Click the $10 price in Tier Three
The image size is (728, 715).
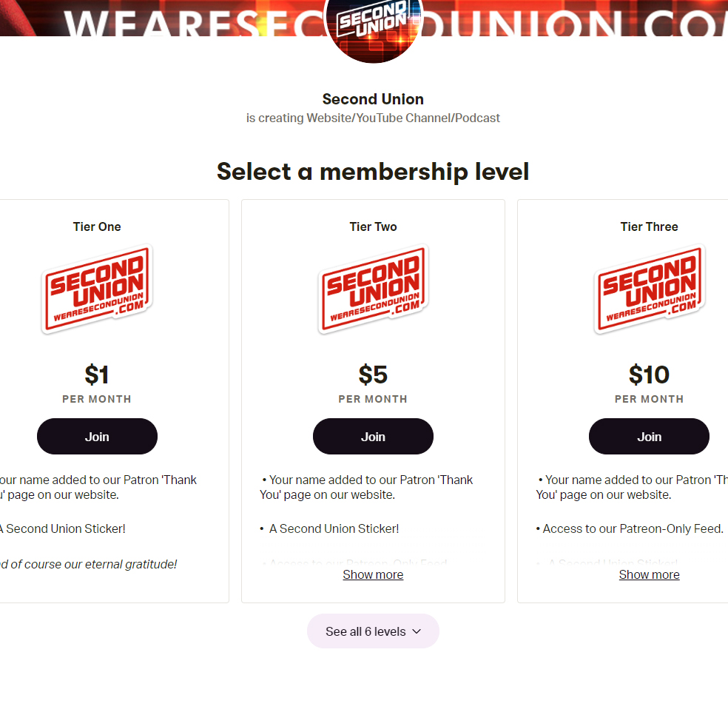coord(649,375)
